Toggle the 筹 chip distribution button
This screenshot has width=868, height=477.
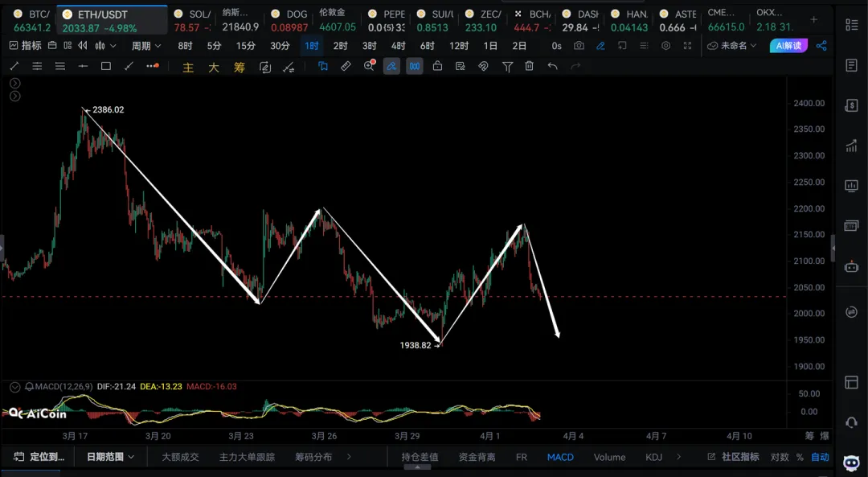pyautogui.click(x=240, y=67)
